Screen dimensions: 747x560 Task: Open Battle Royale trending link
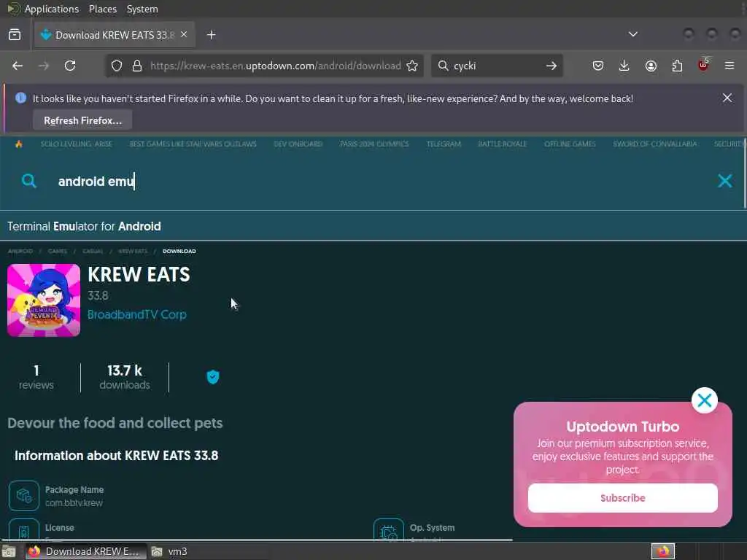pos(502,144)
